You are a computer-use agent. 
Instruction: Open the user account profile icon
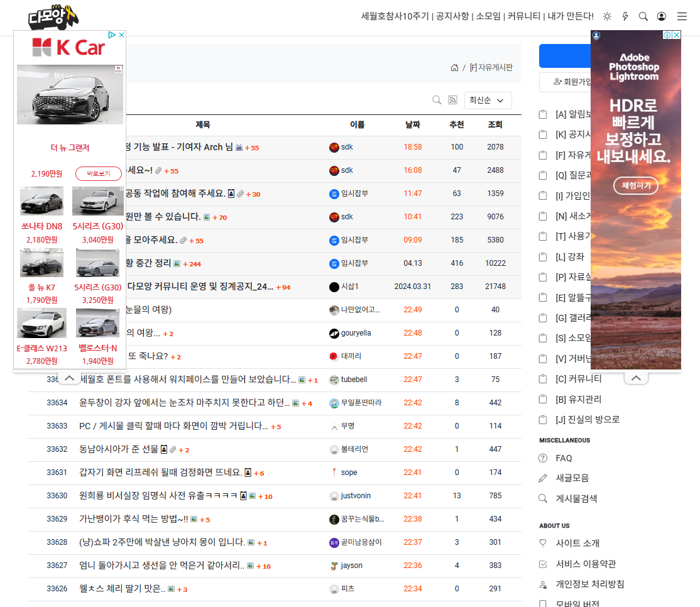[662, 16]
